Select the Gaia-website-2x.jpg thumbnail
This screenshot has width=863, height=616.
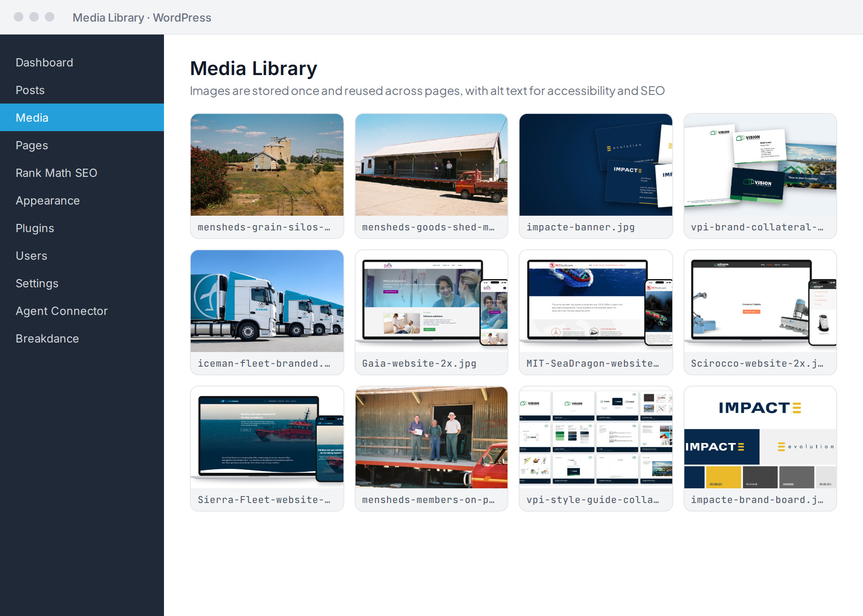[x=431, y=301]
